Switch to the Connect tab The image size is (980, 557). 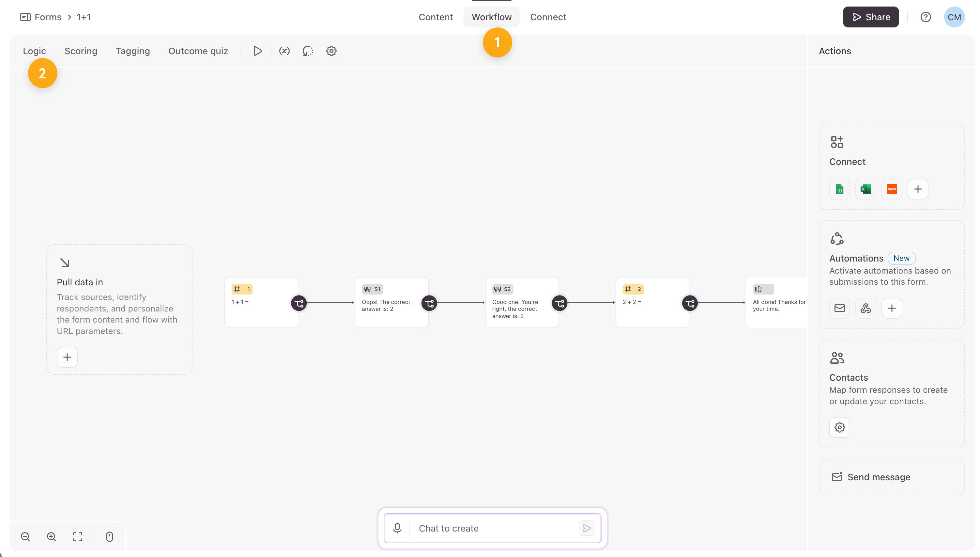point(548,17)
